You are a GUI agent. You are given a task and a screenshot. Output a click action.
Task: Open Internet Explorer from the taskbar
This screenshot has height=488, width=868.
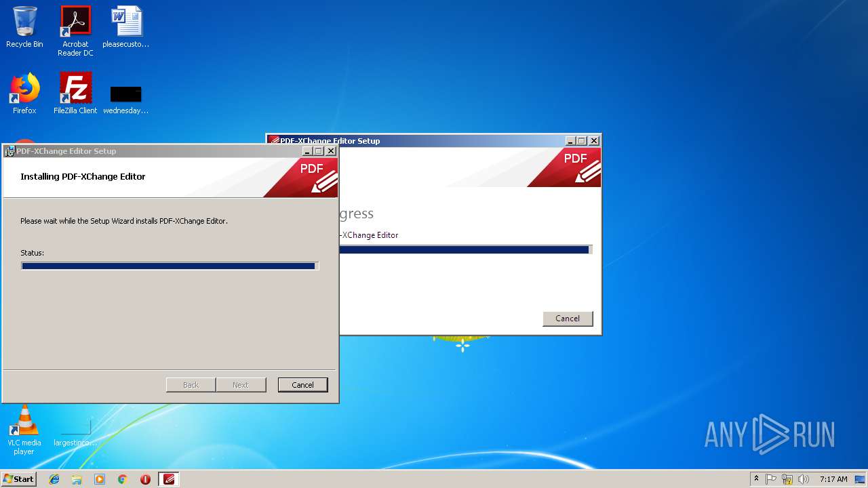[54, 479]
